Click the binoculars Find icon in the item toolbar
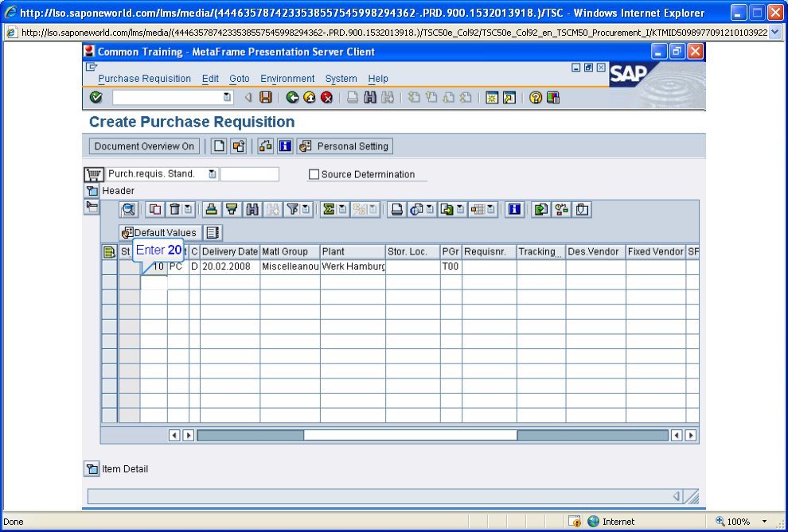Viewport: 788px width, 532px height. pyautogui.click(x=252, y=209)
